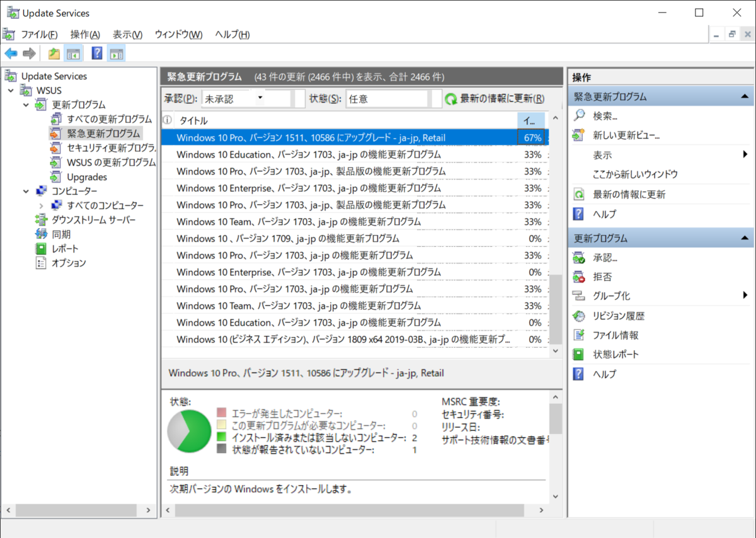Click the レポート tree node icon
Image resolution: width=756 pixels, height=538 pixels.
tap(41, 249)
